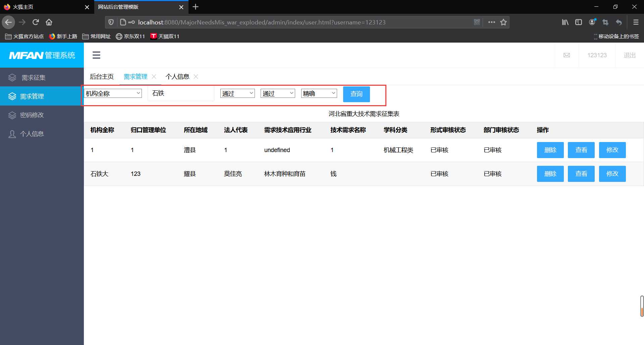Click the 123123 username in header
The width and height of the screenshot is (644, 345).
(x=597, y=55)
